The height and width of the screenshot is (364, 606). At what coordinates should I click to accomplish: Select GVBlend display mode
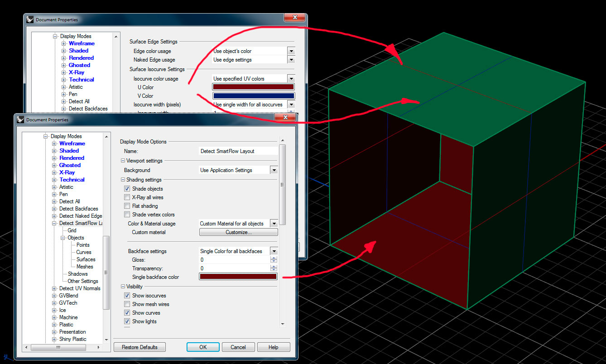click(69, 296)
